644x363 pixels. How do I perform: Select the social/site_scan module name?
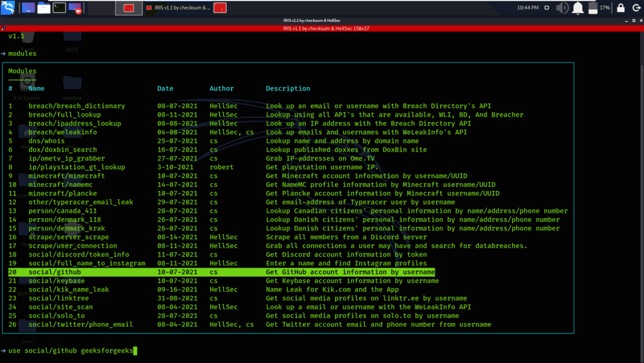pyautogui.click(x=61, y=307)
